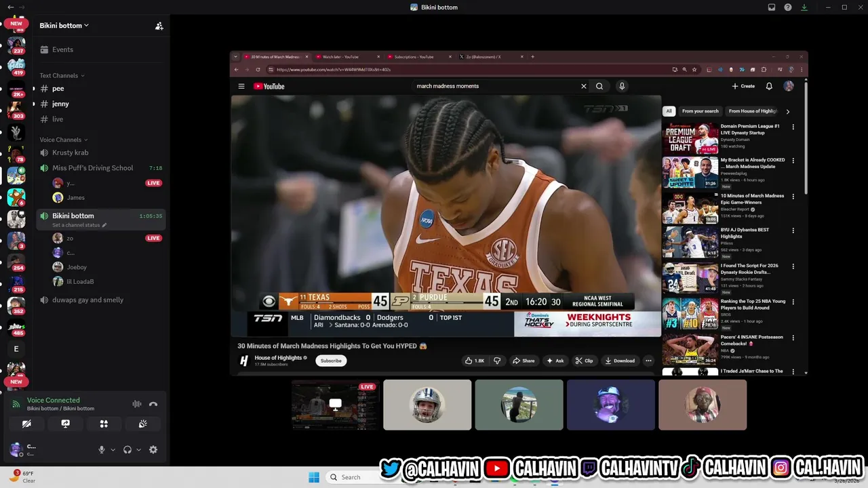The height and width of the screenshot is (488, 868).
Task: Select the purple avatar participant tile
Action: pyautogui.click(x=611, y=405)
